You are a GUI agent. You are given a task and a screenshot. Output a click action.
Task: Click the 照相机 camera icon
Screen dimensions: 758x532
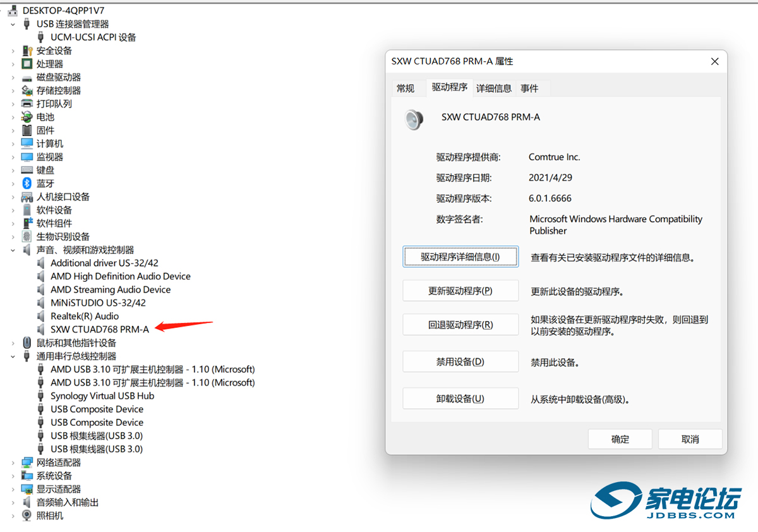tap(27, 516)
